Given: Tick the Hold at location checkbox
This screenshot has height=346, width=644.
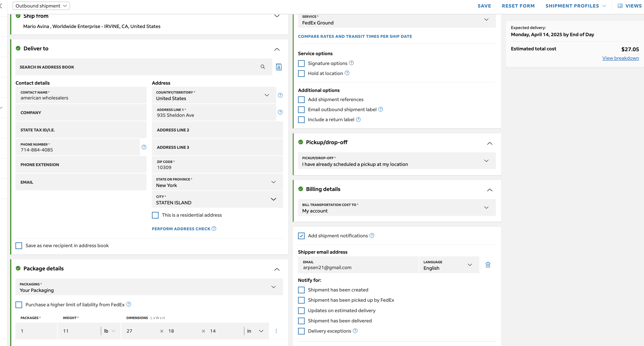Looking at the screenshot, I should (302, 73).
